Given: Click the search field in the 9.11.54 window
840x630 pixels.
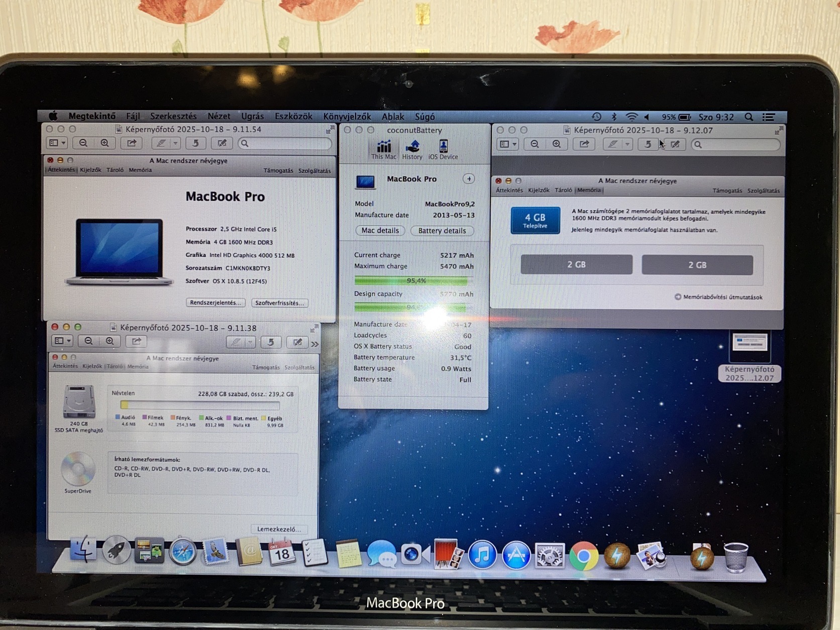Looking at the screenshot, I should [x=285, y=144].
